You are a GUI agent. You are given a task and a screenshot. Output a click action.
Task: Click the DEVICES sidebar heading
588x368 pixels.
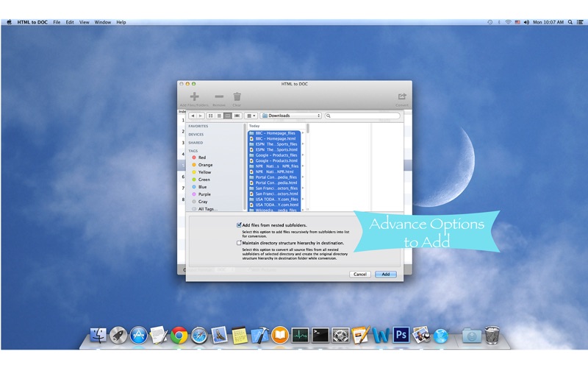point(196,135)
